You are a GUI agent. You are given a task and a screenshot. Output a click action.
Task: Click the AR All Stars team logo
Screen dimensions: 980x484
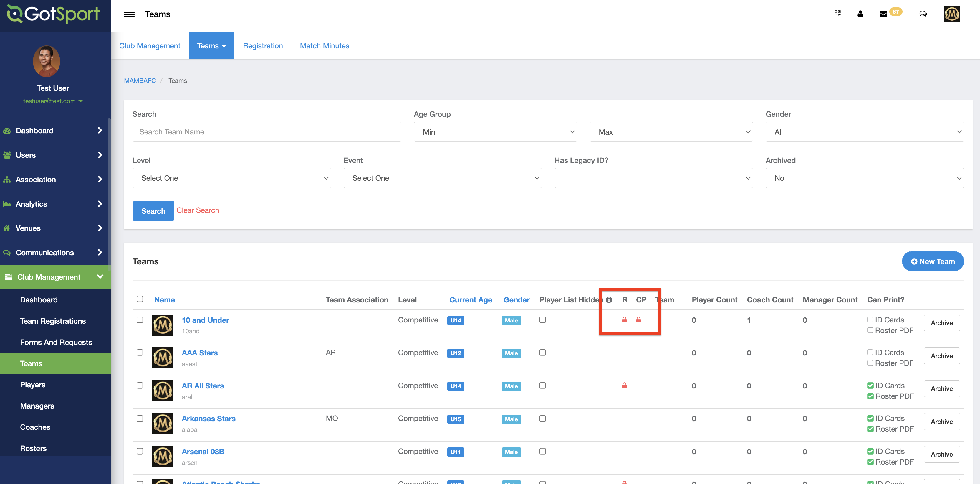click(163, 391)
